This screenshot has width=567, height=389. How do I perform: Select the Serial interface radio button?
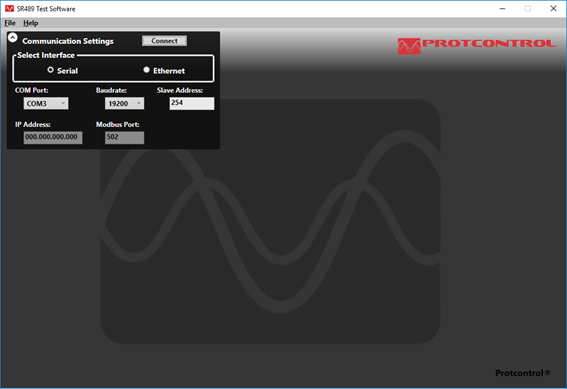coord(51,70)
